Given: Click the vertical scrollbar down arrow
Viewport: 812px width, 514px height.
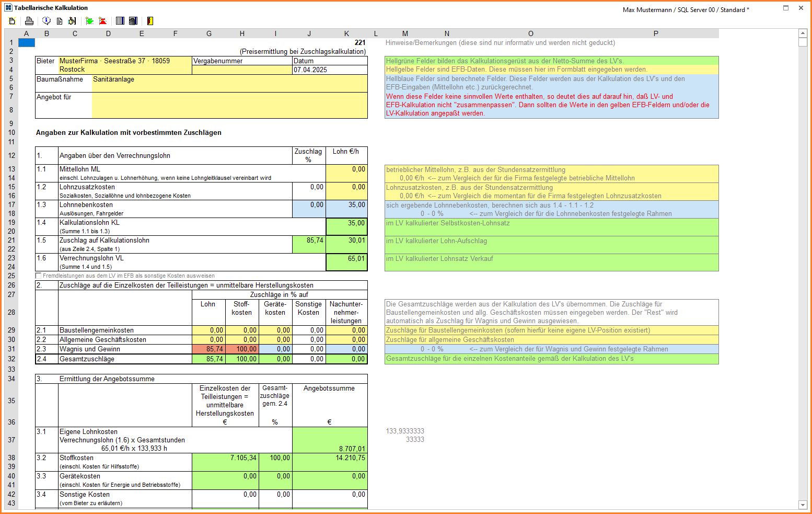Looking at the screenshot, I should click(803, 505).
